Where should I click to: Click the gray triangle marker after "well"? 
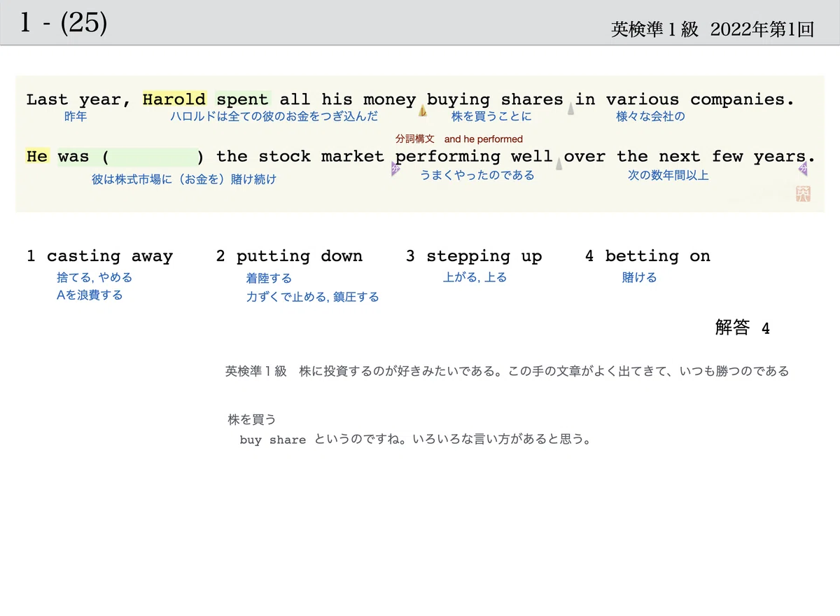(x=559, y=165)
